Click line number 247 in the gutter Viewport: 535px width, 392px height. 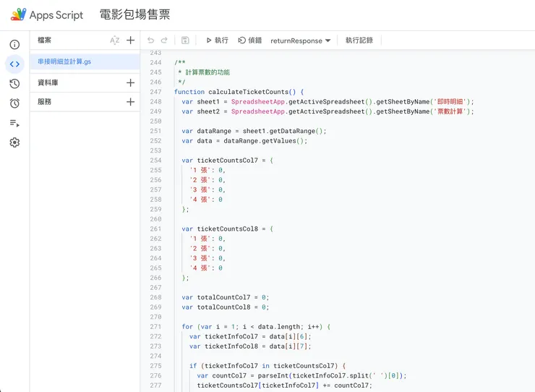155,92
